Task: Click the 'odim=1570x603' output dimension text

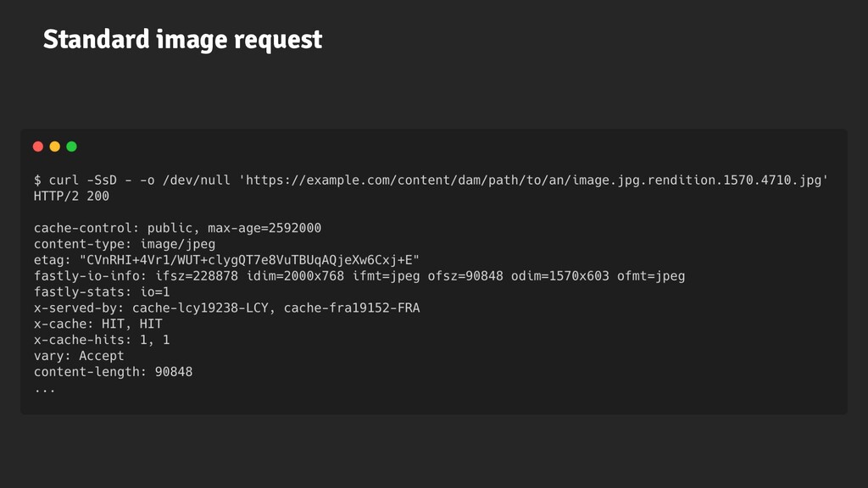Action: point(559,276)
